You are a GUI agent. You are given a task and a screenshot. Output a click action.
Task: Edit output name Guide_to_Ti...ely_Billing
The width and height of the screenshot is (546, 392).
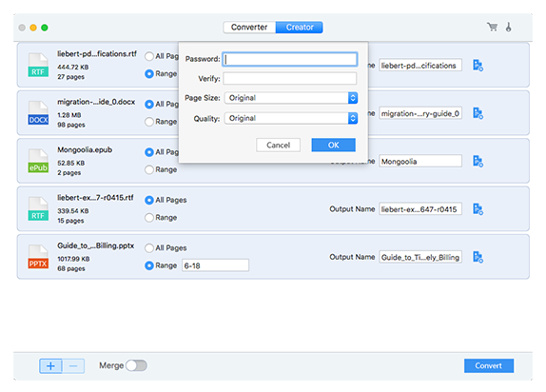click(x=420, y=257)
